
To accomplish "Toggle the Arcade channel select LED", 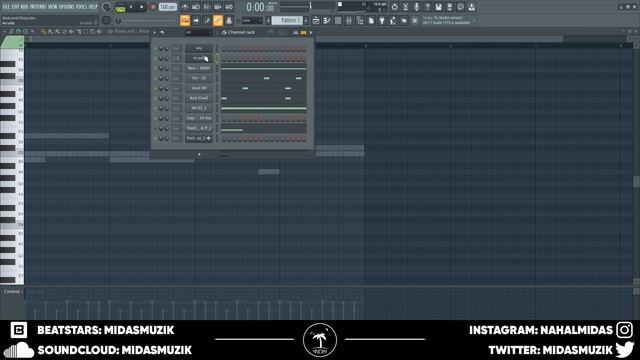I will pos(217,58).
